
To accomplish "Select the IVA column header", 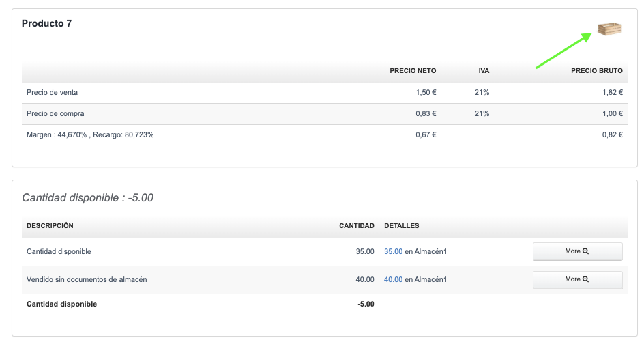I will click(x=484, y=71).
